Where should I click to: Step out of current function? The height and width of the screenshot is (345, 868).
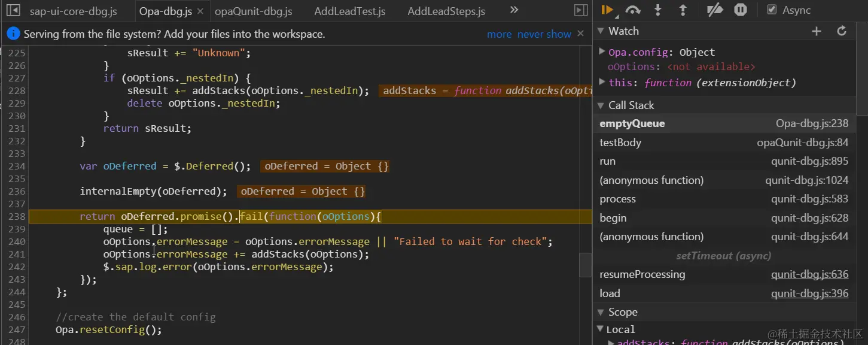(x=683, y=10)
